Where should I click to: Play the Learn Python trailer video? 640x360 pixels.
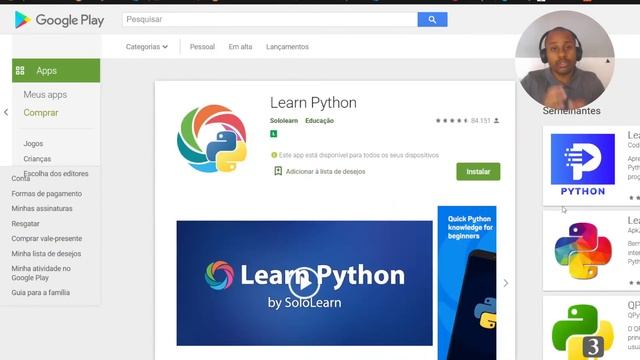click(304, 282)
